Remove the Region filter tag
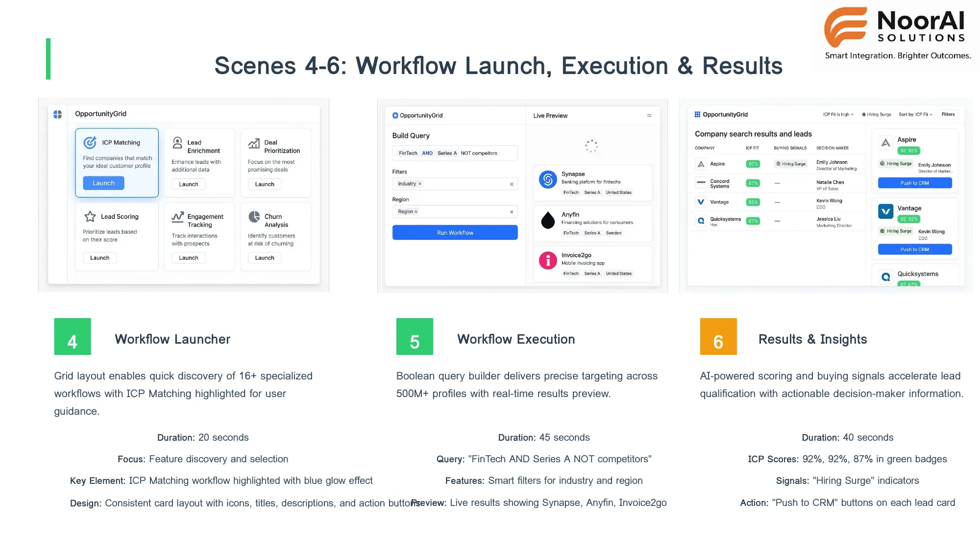980x552 pixels. (416, 211)
